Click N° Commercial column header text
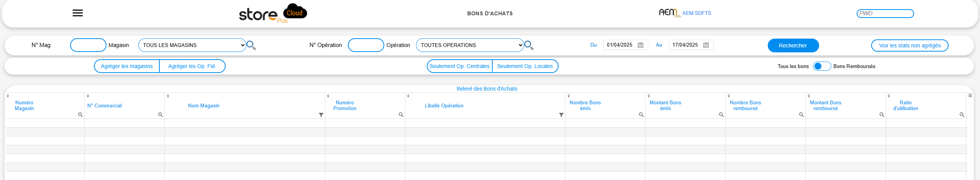The width and height of the screenshot is (980, 180). pos(105,106)
